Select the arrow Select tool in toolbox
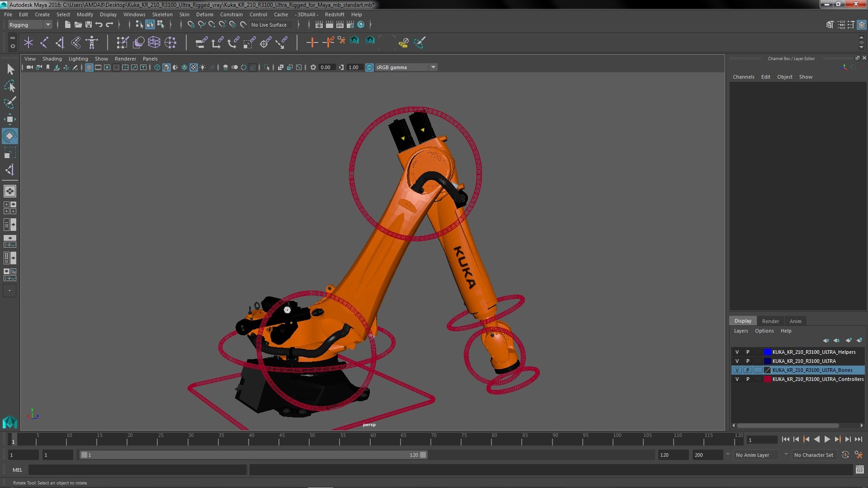Screen dimensions: 868x488 pyautogui.click(x=10, y=69)
